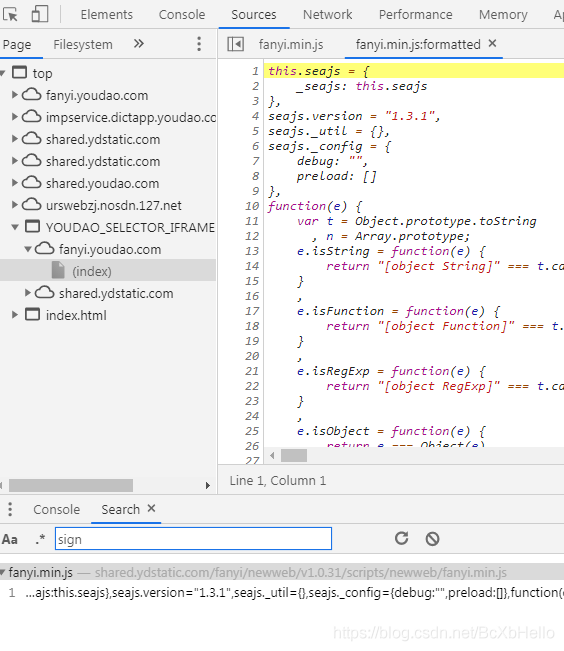Collapse the YOUDAO_SELECTOR_IFRAME frame
Viewport: 564px width, 651px height.
15,227
